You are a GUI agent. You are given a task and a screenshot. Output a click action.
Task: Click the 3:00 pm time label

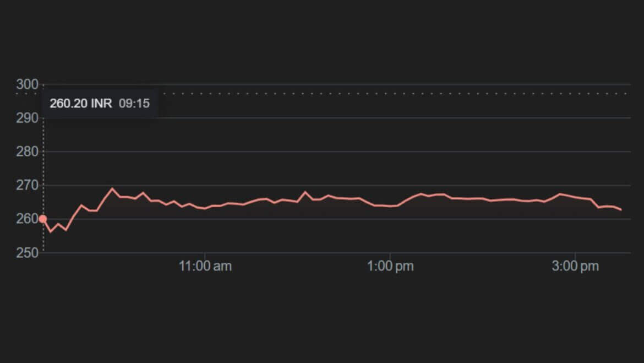pyautogui.click(x=575, y=267)
